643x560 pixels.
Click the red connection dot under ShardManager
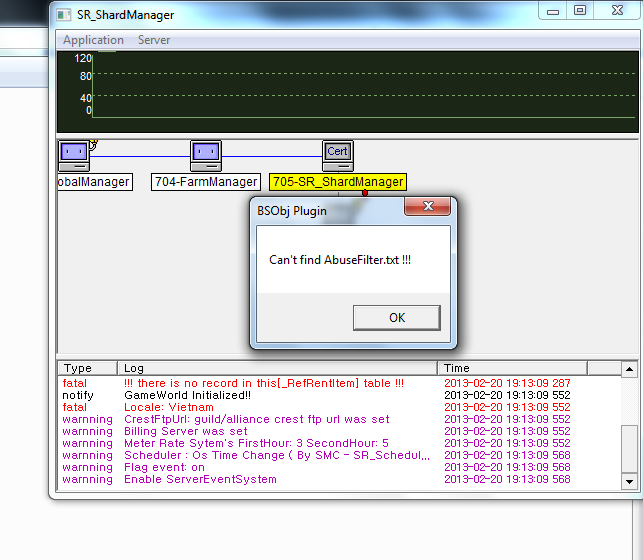click(x=365, y=193)
